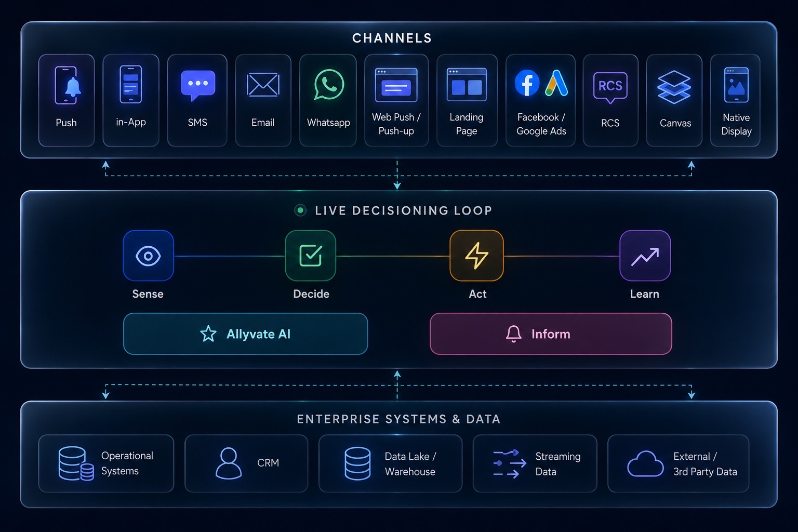Image resolution: width=798 pixels, height=532 pixels.
Task: Open the Allyvate AI button
Action: tap(246, 334)
